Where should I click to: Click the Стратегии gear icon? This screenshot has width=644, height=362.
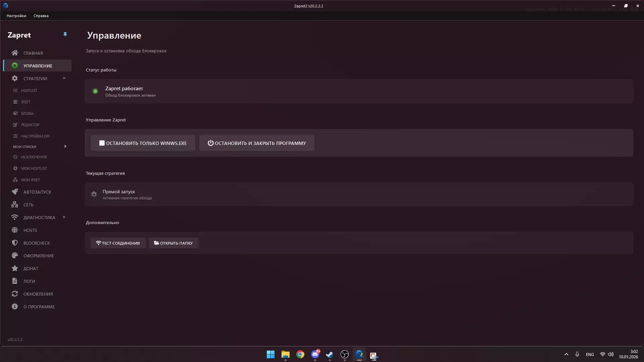pos(15,79)
